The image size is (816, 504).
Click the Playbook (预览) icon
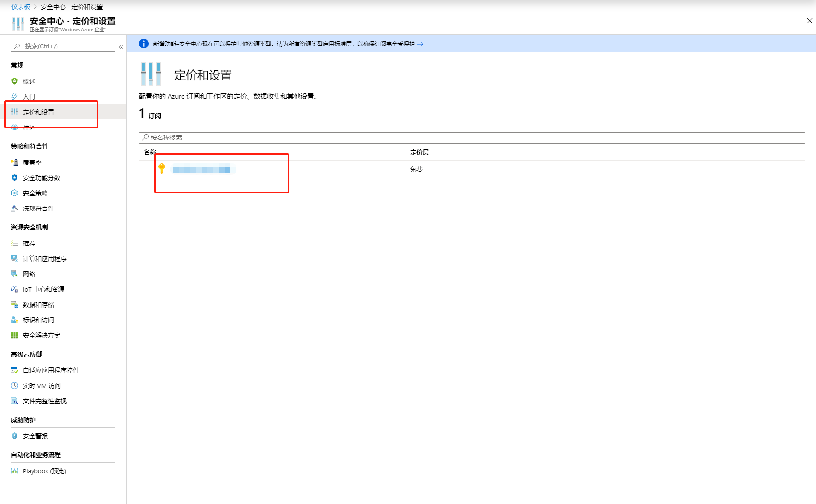[x=14, y=471]
